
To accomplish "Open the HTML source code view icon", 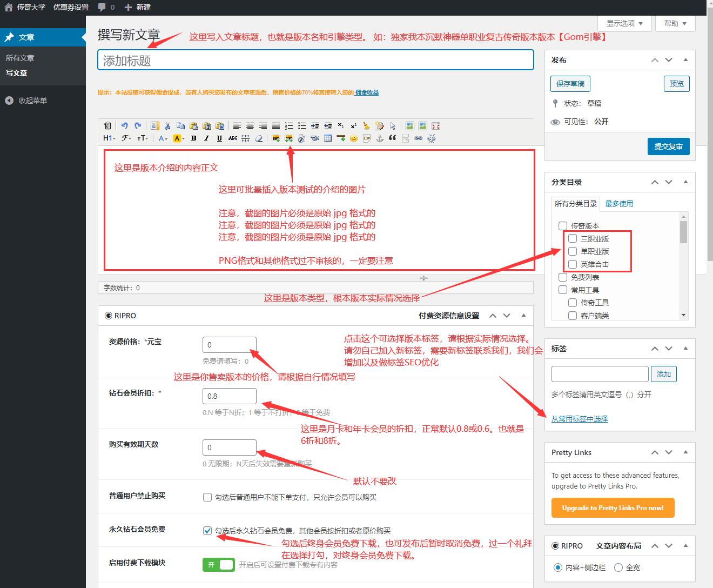I will pyautogui.click(x=107, y=126).
